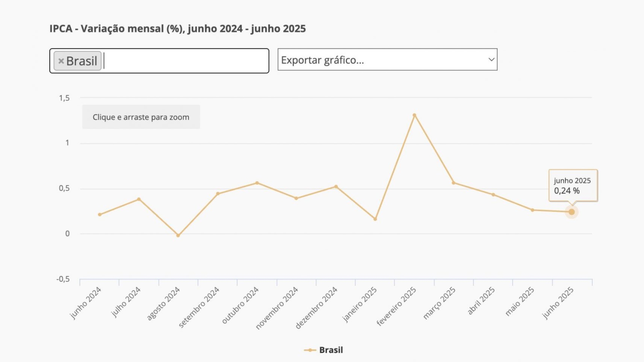The width and height of the screenshot is (644, 362).
Task: Click the agosto 2024 data point
Action: click(178, 236)
